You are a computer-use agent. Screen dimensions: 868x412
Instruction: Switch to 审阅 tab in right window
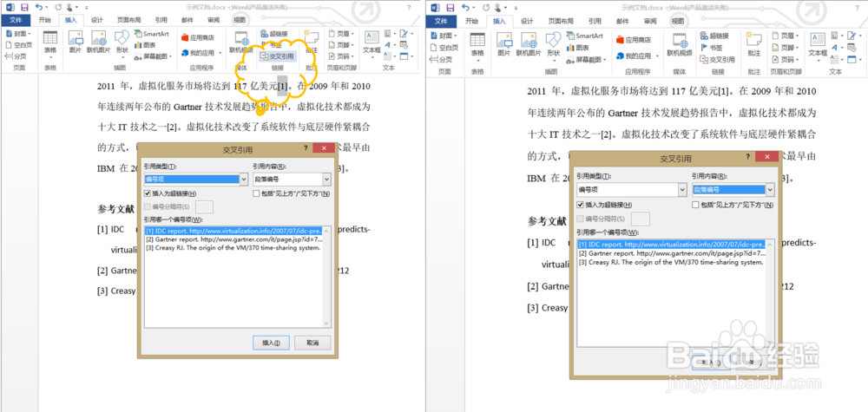point(648,21)
